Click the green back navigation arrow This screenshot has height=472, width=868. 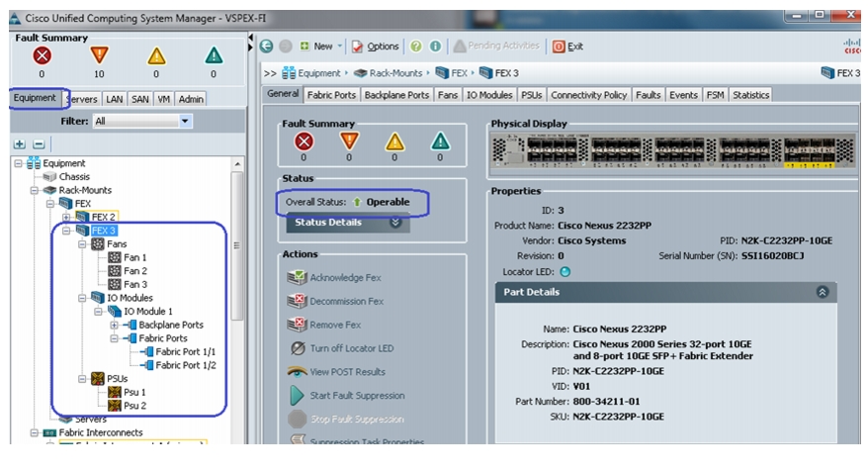pos(267,47)
